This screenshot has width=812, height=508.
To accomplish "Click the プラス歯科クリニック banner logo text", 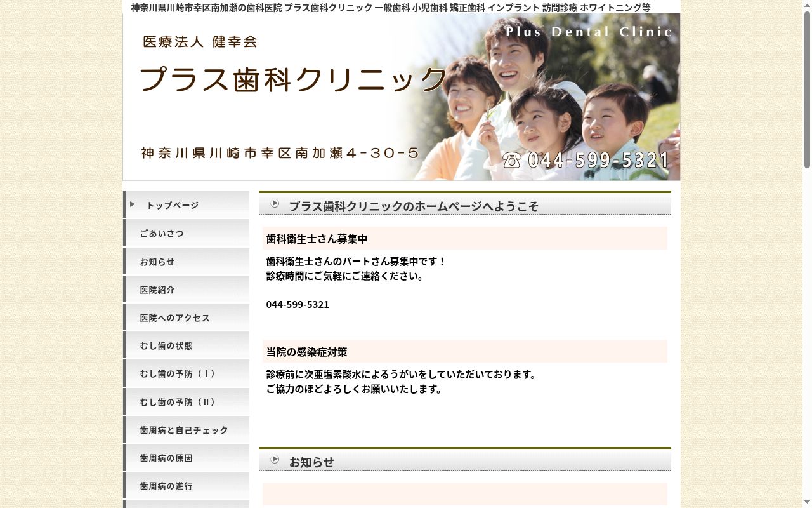I will pos(294,79).
